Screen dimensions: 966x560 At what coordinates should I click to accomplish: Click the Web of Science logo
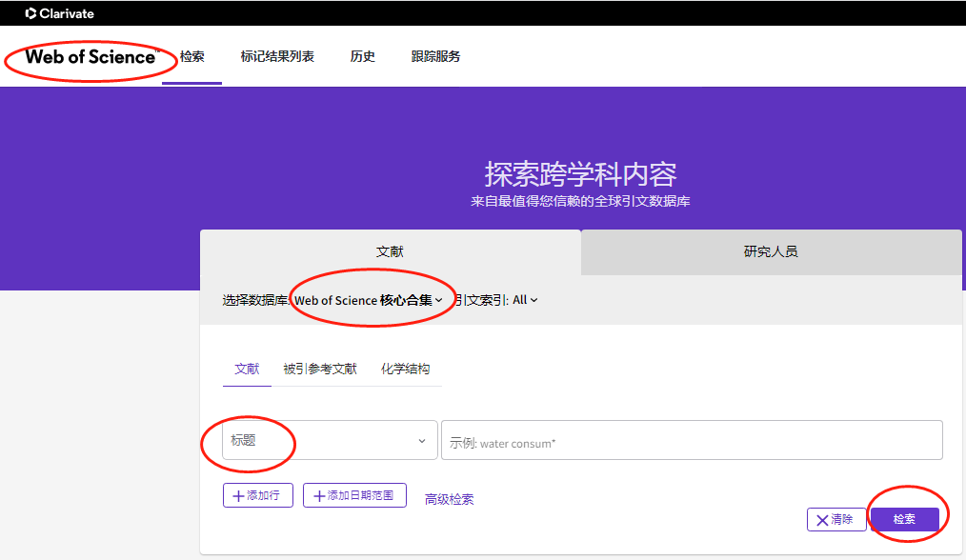pyautogui.click(x=91, y=57)
